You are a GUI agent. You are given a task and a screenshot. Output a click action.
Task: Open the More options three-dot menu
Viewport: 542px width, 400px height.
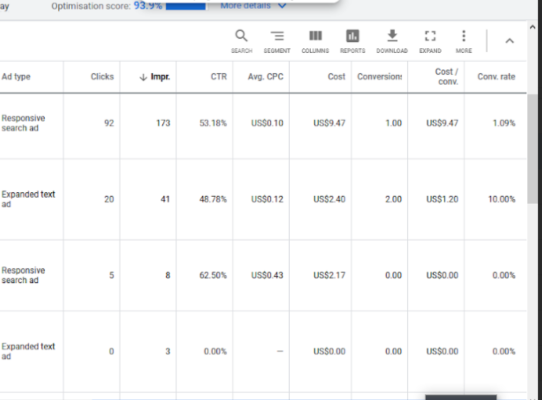(x=464, y=41)
